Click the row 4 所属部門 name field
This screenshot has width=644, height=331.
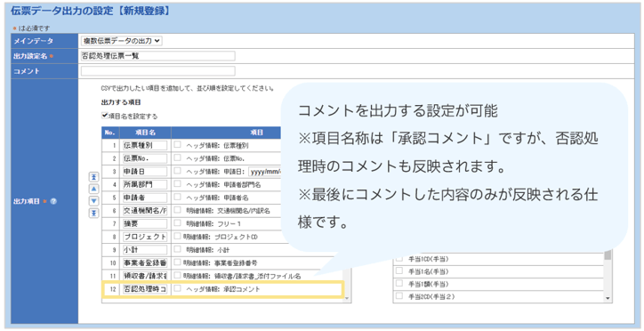[x=145, y=185]
